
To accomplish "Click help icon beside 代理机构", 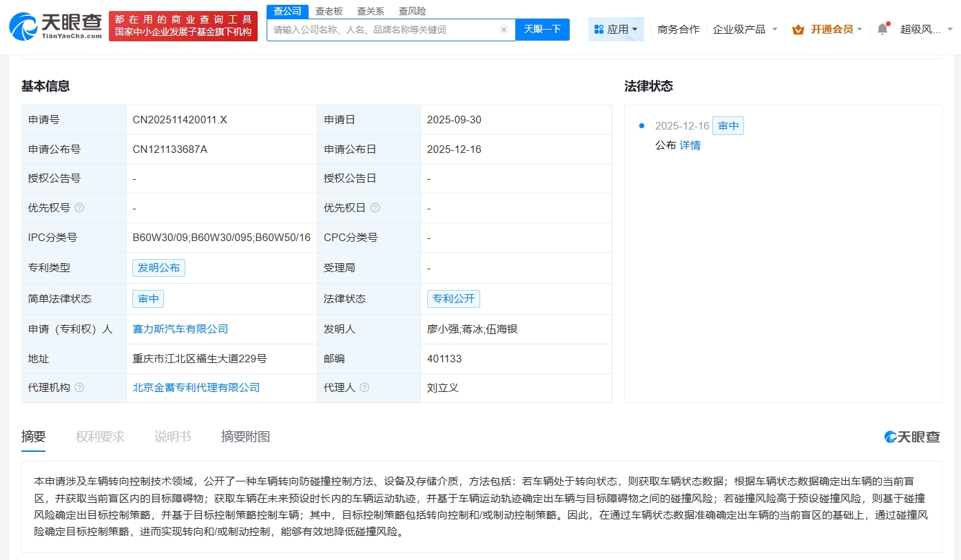I will click(x=79, y=388).
